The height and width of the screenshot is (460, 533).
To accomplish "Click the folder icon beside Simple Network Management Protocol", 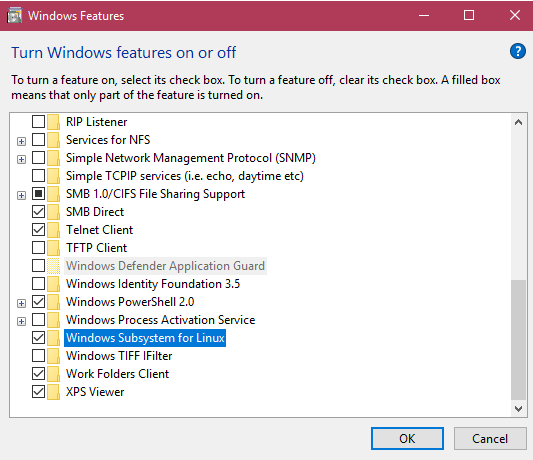I will tap(53, 158).
